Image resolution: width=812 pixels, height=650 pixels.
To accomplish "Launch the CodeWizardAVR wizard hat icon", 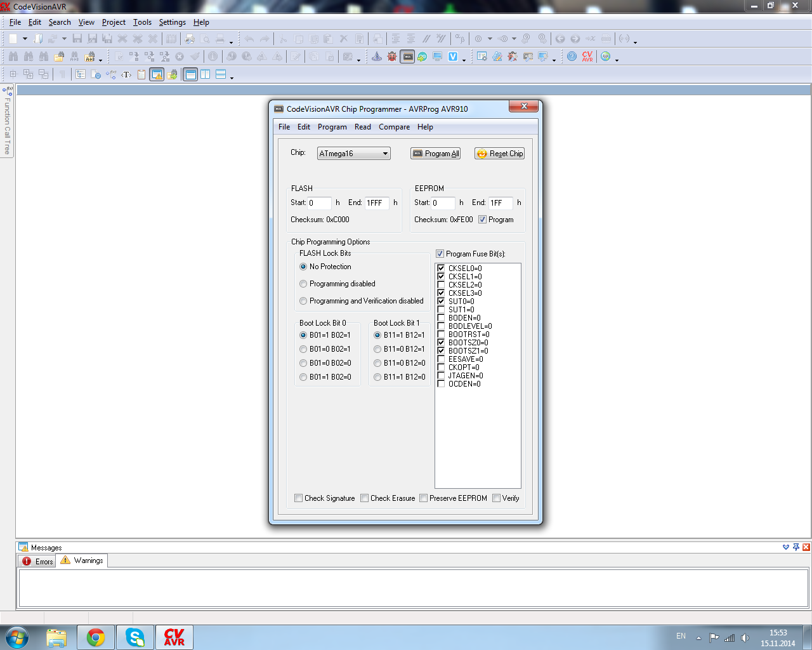I will pyautogui.click(x=376, y=56).
